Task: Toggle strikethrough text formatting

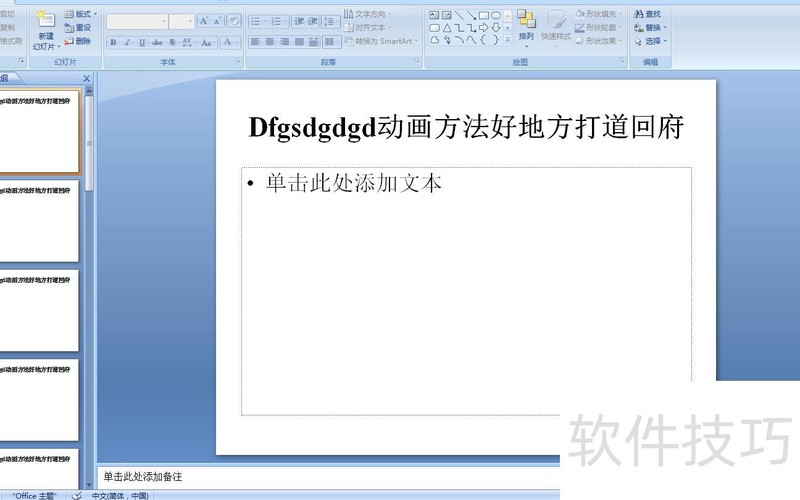Action: tap(158, 43)
